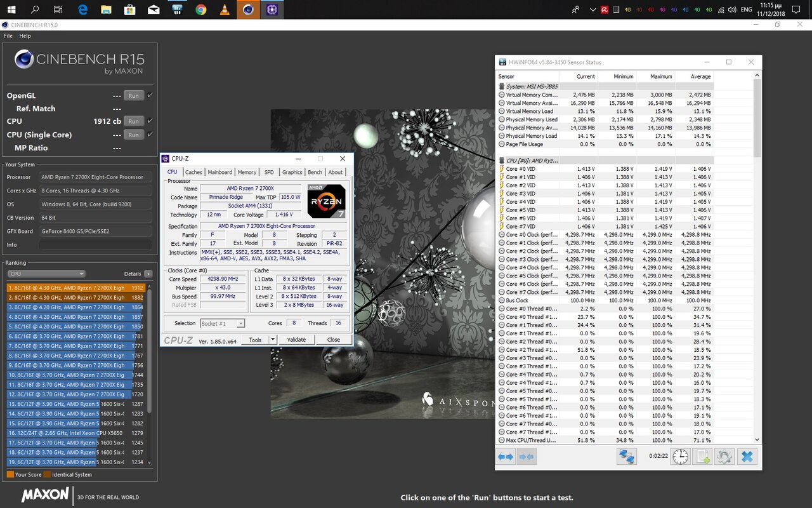Image resolution: width=812 pixels, height=508 pixels.
Task: Toggle the OpenGL test checkbox
Action: point(150,95)
